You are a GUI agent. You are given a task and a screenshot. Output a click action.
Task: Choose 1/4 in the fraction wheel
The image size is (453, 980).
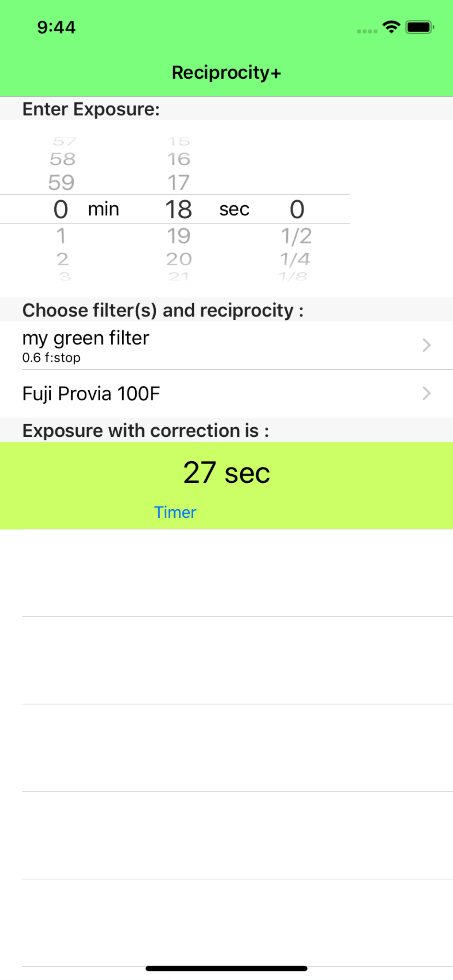(295, 260)
